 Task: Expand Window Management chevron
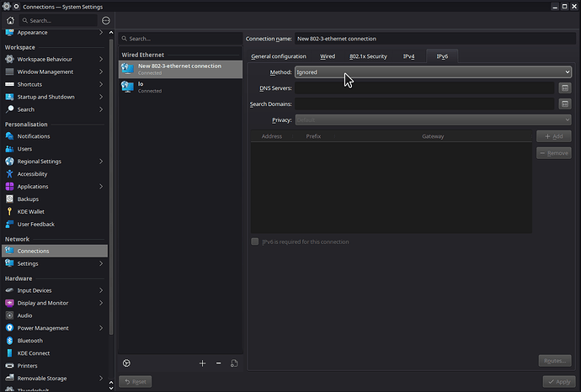[101, 72]
